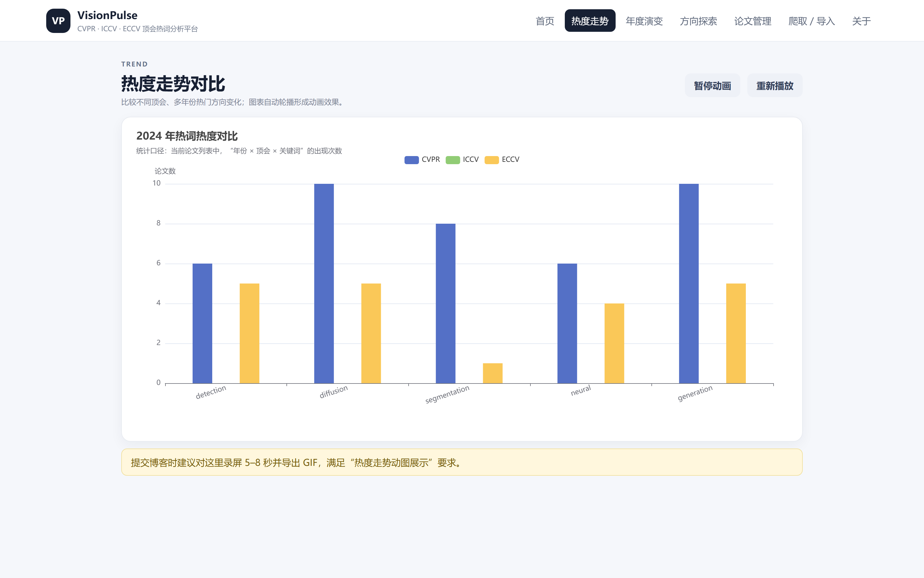Click the yellow GIF recording tip banner
Image resolution: width=924 pixels, height=578 pixels.
click(462, 462)
